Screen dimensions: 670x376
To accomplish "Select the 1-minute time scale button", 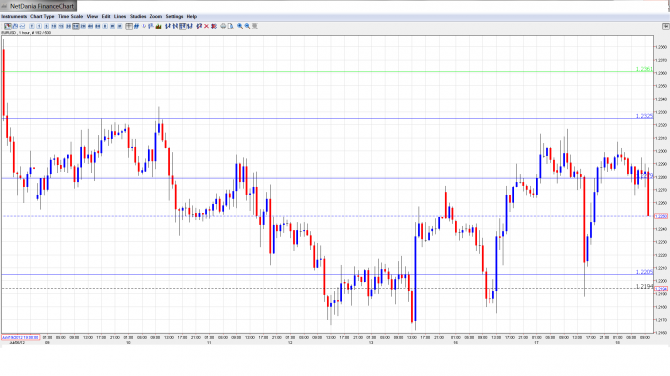I will (39, 26).
